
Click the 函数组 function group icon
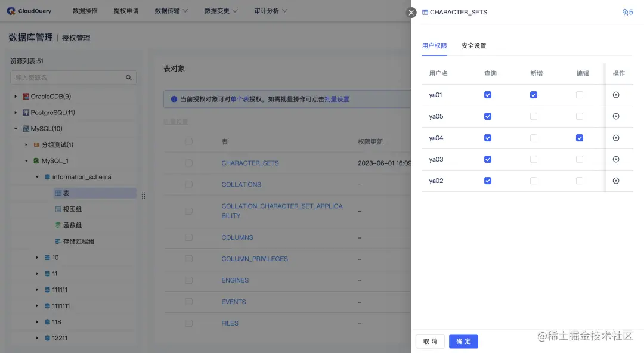point(58,225)
